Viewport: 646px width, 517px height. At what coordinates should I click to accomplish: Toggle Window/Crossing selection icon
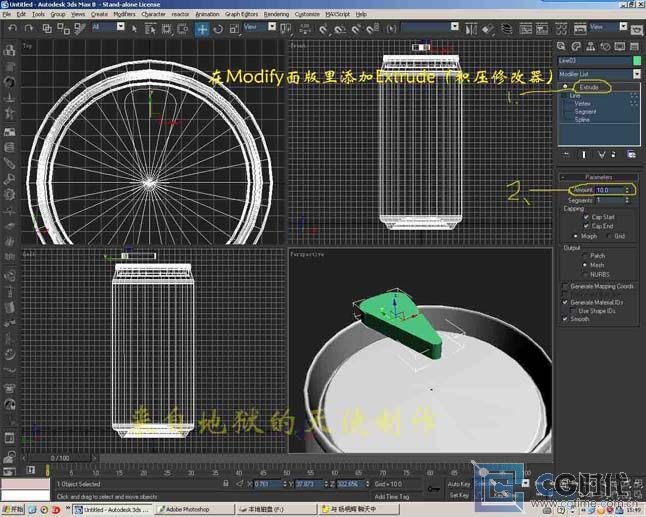182,29
